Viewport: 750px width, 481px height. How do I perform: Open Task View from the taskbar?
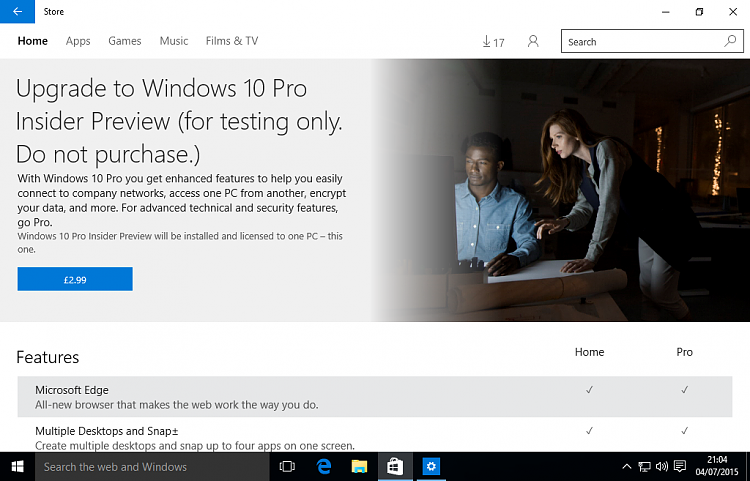point(287,466)
